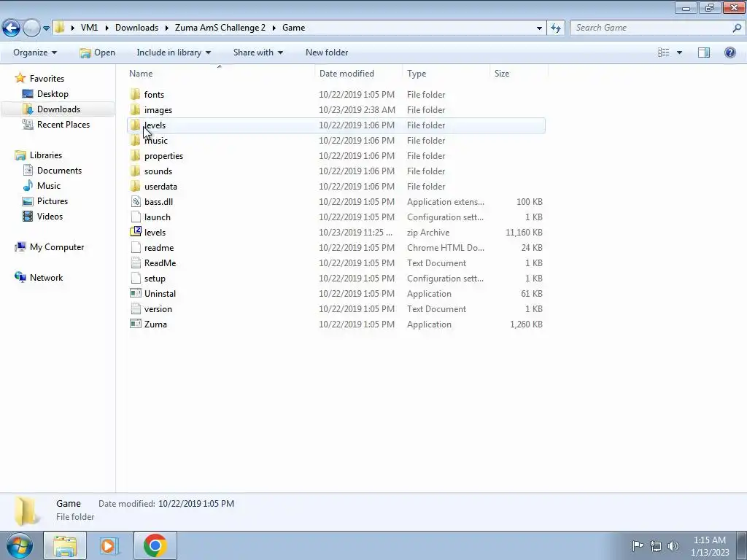Select Zuma AmS Challenge 2 breadcrumb
This screenshot has width=747, height=560.
click(220, 28)
